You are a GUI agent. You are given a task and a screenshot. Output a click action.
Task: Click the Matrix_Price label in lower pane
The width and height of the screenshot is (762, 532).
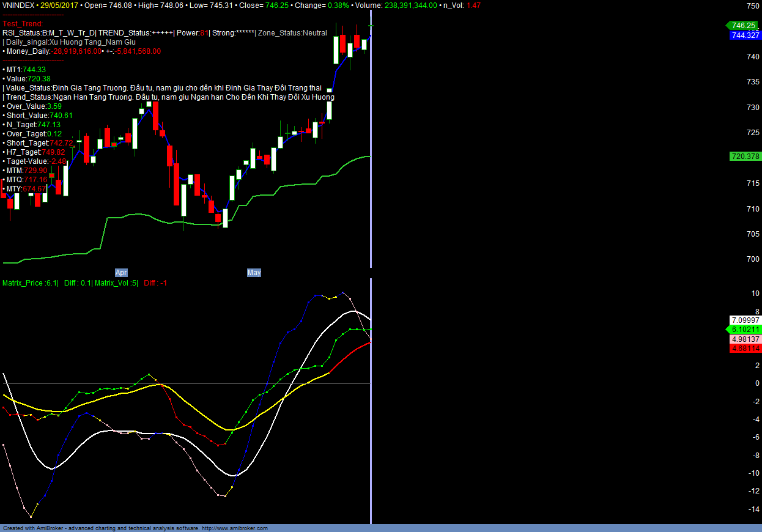[x=31, y=283]
